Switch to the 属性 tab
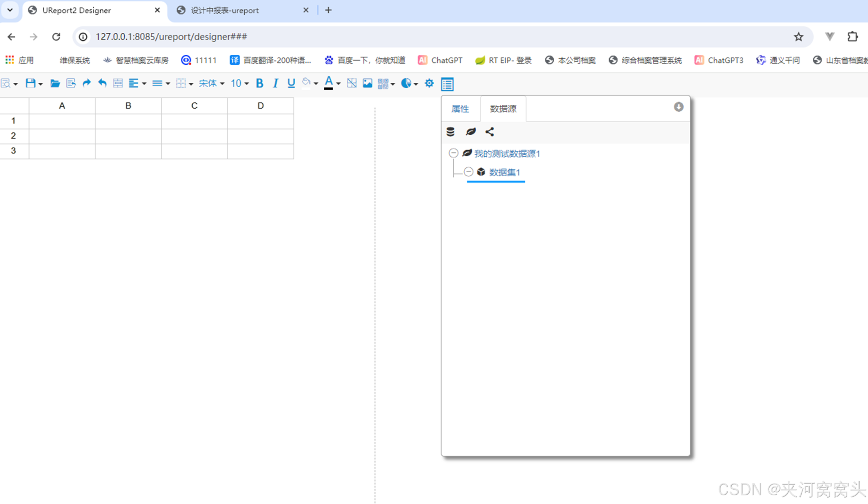This screenshot has height=504, width=868. click(x=460, y=109)
